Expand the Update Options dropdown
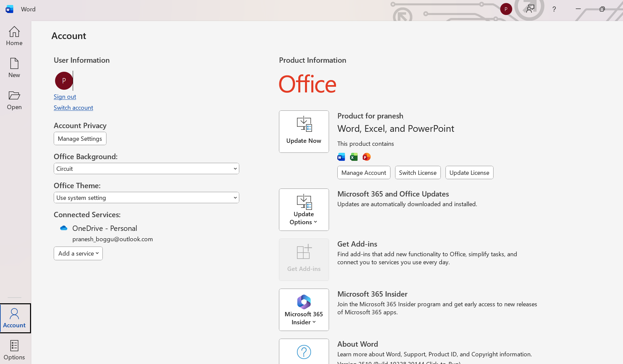623x364 pixels. [x=304, y=210]
